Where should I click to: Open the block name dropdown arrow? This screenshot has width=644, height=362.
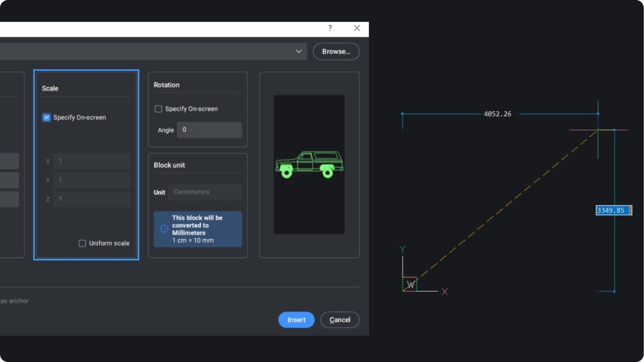coord(299,51)
